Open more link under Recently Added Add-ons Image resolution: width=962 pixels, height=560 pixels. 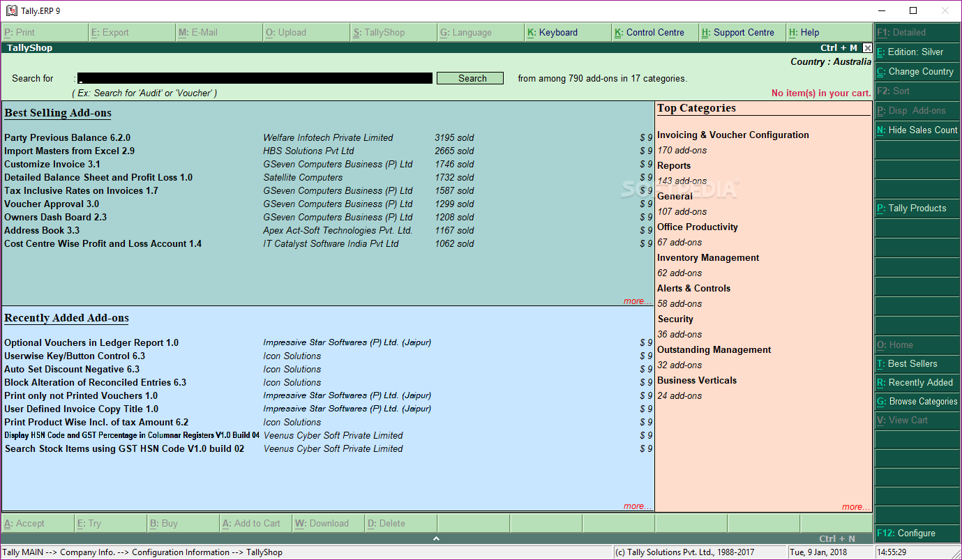point(637,506)
